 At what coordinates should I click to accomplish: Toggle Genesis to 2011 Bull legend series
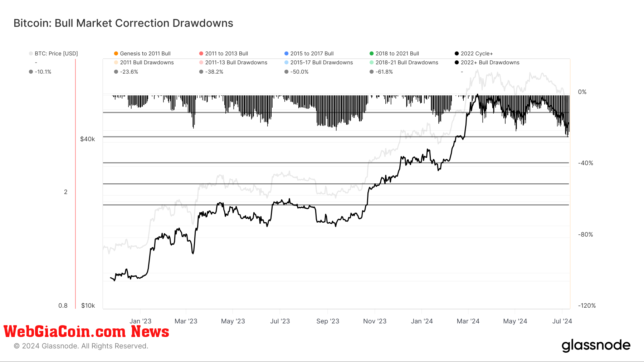tap(142, 54)
